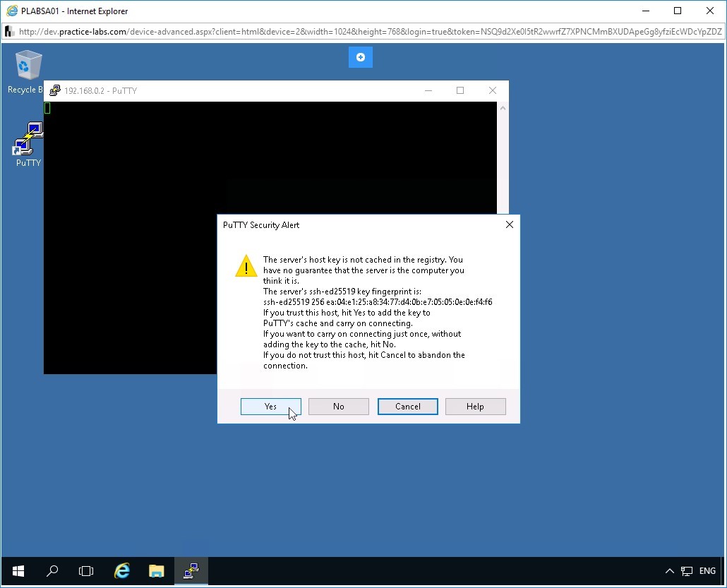Click No to connect just once
Image resolution: width=727 pixels, height=588 pixels.
[x=339, y=407]
